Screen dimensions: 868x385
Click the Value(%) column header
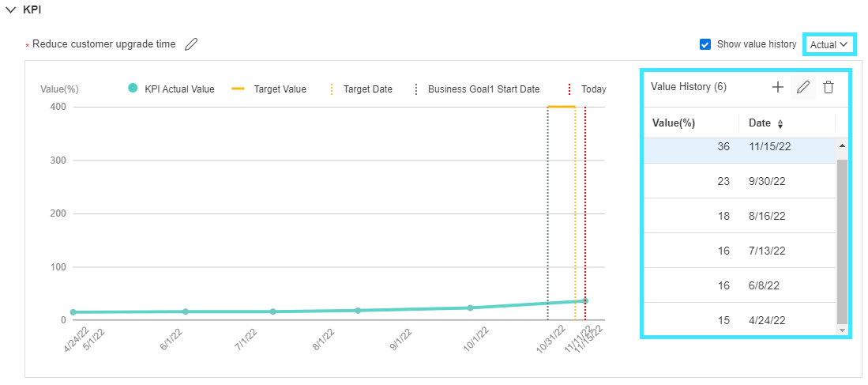pyautogui.click(x=674, y=123)
